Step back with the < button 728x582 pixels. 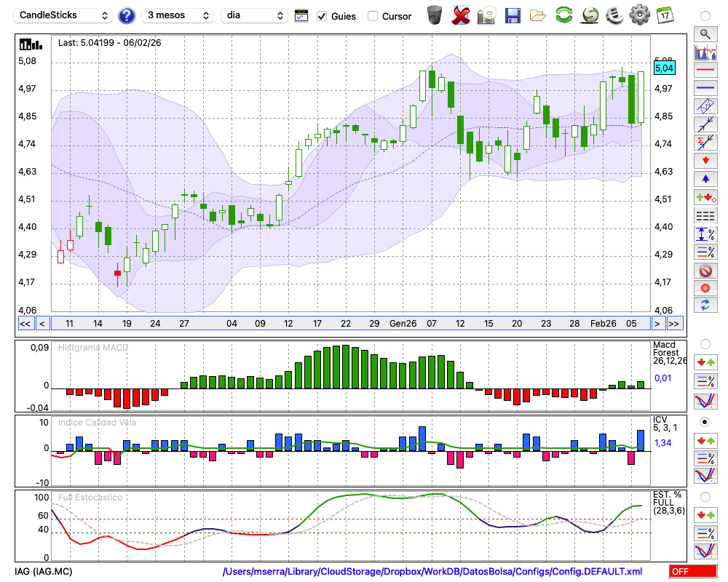click(x=42, y=324)
